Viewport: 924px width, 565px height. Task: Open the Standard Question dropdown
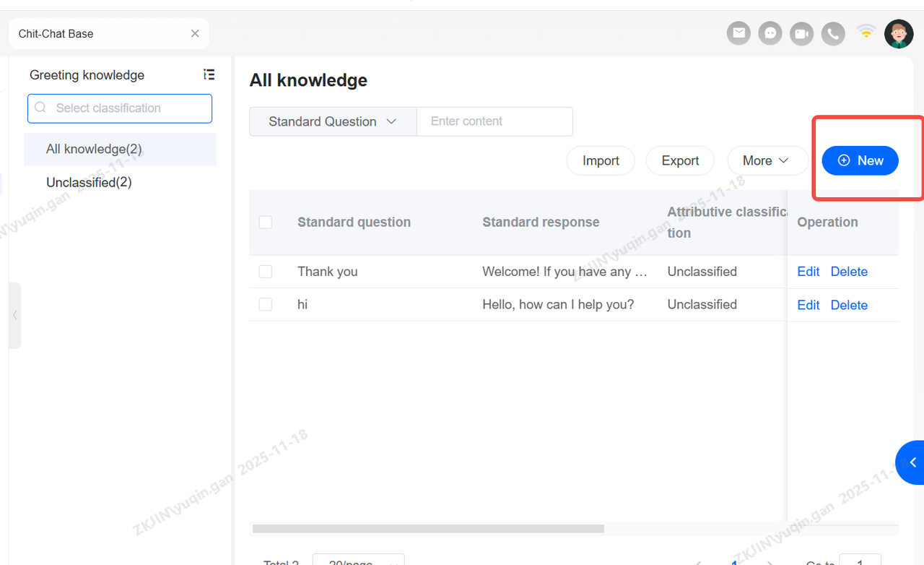(x=333, y=121)
